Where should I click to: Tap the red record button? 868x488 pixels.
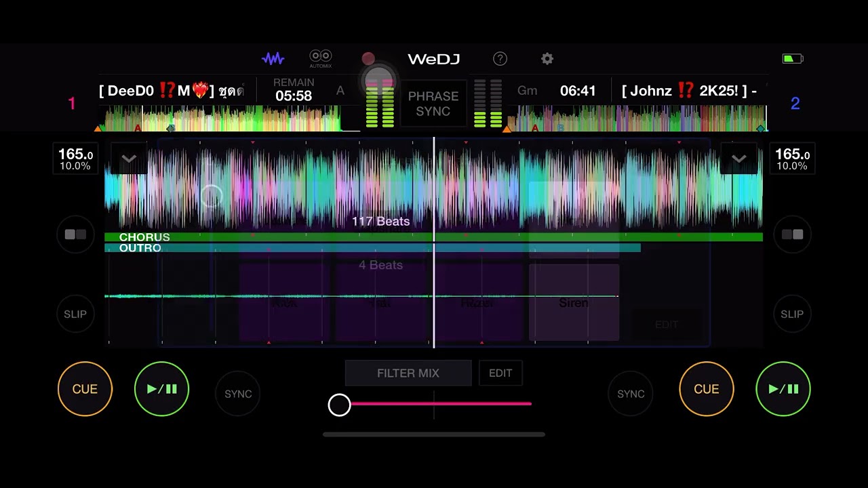click(368, 59)
